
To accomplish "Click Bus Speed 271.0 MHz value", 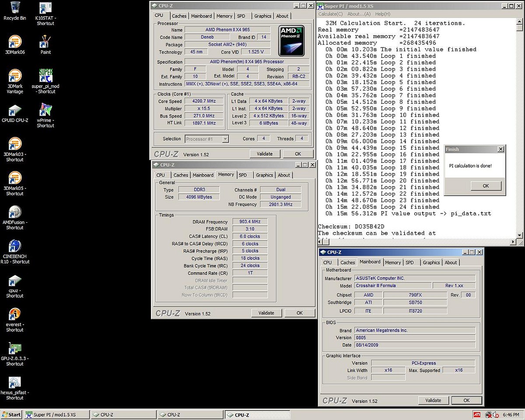I will click(x=204, y=116).
